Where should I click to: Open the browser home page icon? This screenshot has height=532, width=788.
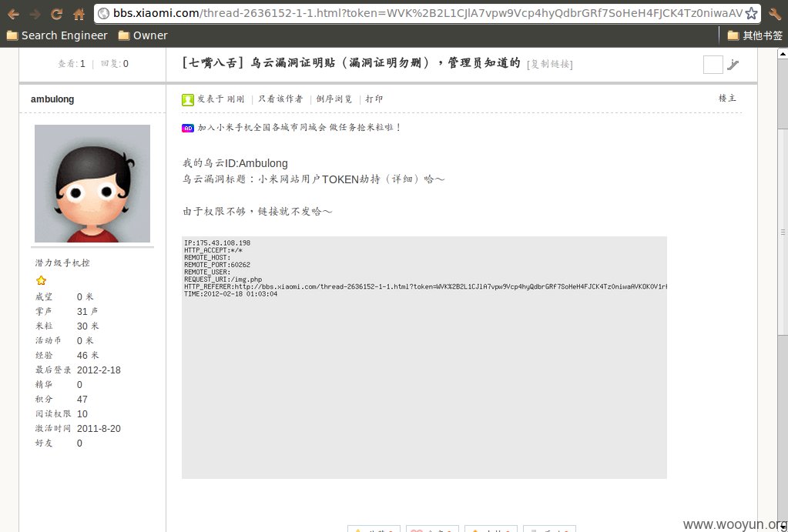79,14
